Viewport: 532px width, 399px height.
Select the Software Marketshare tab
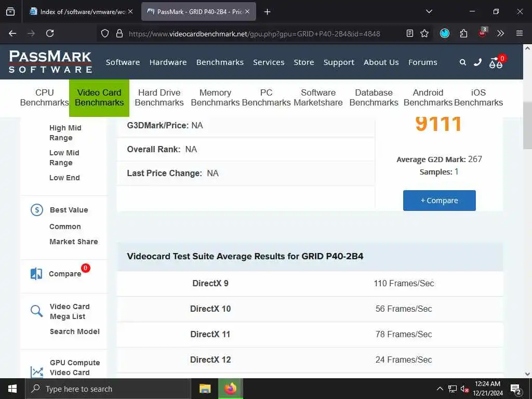click(x=318, y=98)
